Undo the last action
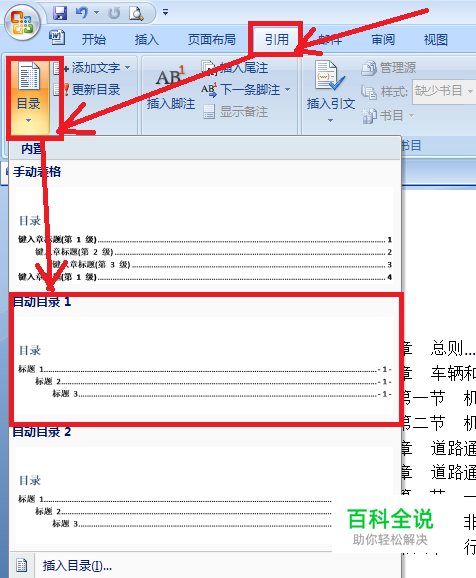 coord(81,13)
